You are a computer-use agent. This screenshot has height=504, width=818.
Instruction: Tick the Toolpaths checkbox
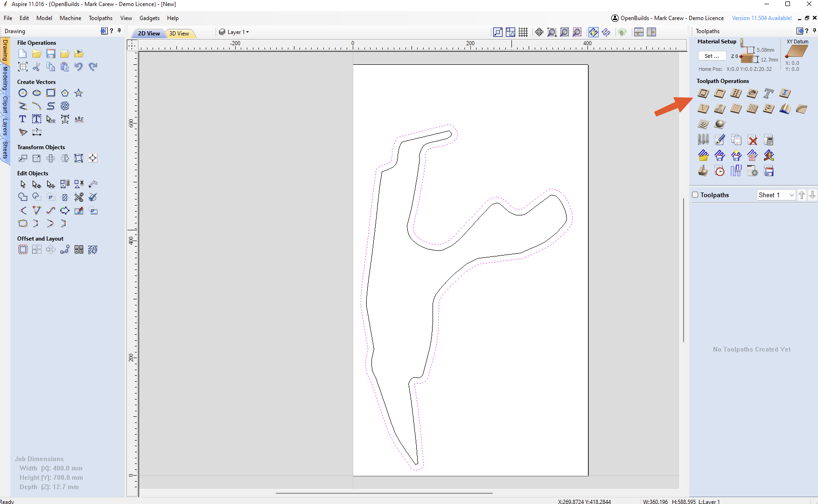(695, 195)
